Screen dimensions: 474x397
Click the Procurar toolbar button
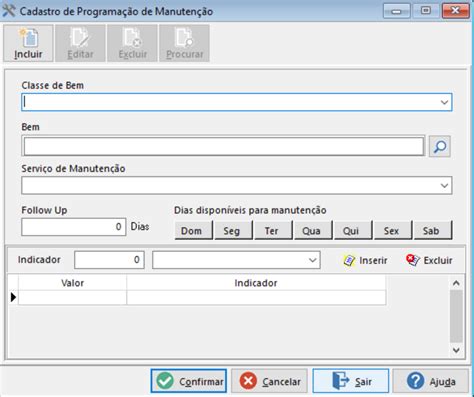pos(184,43)
